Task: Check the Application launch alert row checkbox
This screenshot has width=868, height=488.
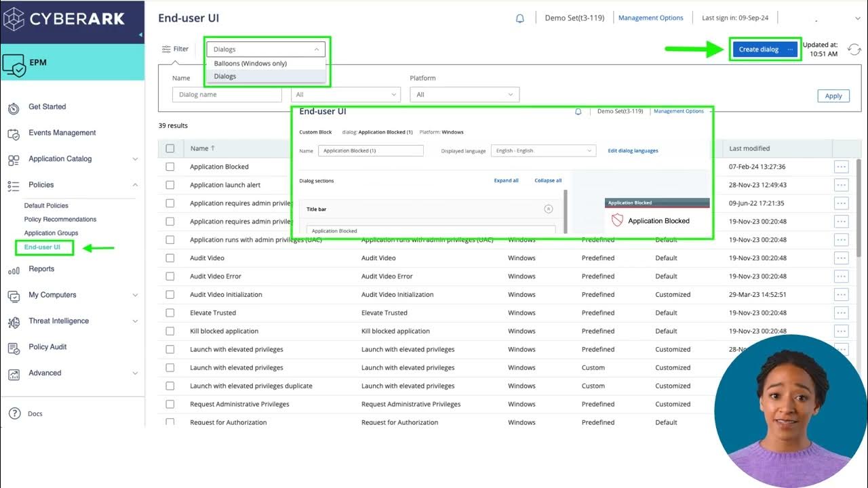Action: pos(170,185)
